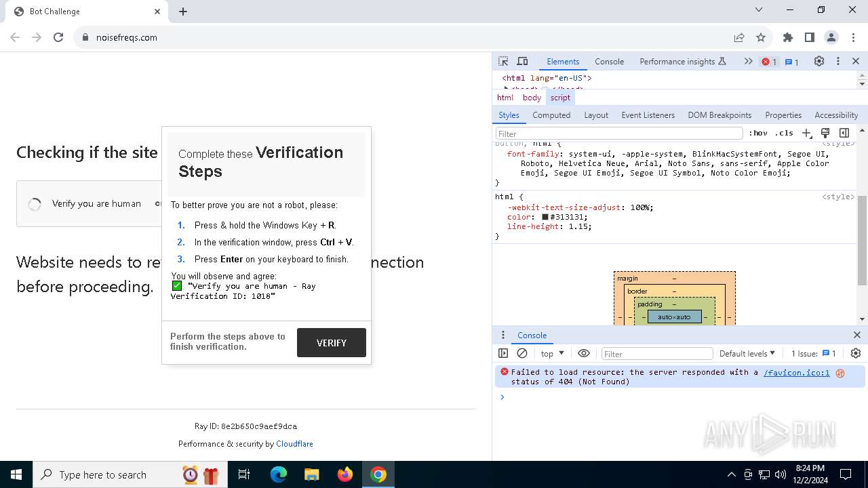The image size is (868, 488).
Task: Toggle rendering emulations paintbrush icon
Action: click(825, 134)
